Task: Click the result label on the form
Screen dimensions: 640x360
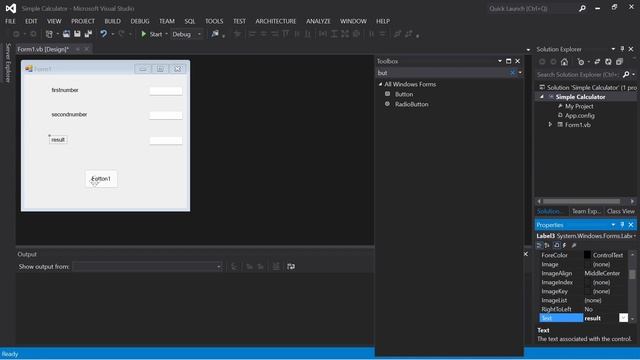Action: coord(58,140)
